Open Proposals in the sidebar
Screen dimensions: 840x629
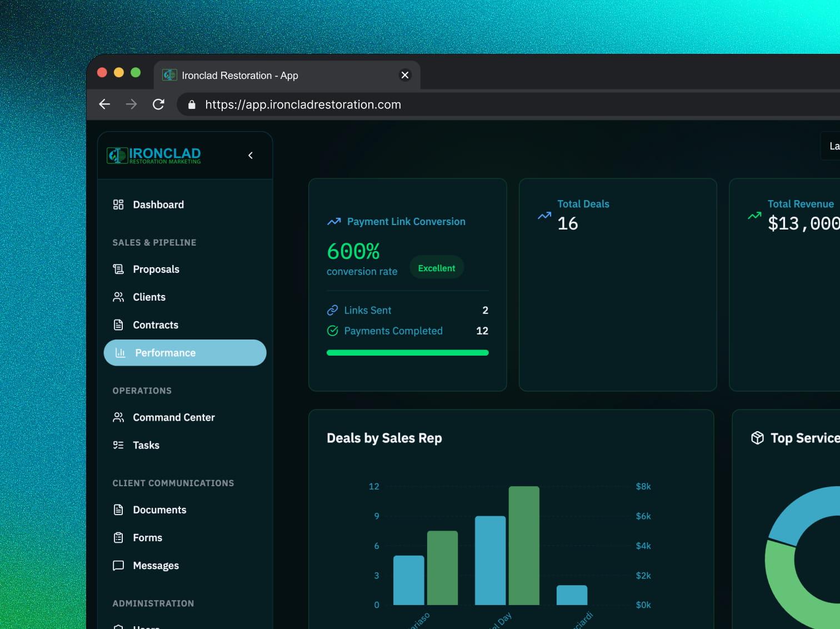pyautogui.click(x=185, y=269)
